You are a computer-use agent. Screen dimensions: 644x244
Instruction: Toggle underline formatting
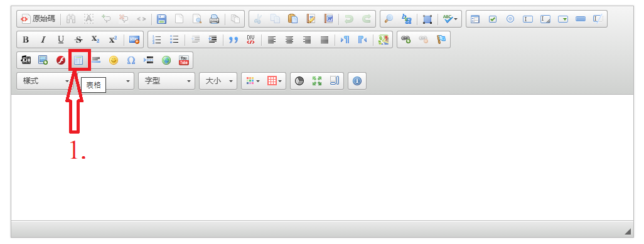point(61,40)
